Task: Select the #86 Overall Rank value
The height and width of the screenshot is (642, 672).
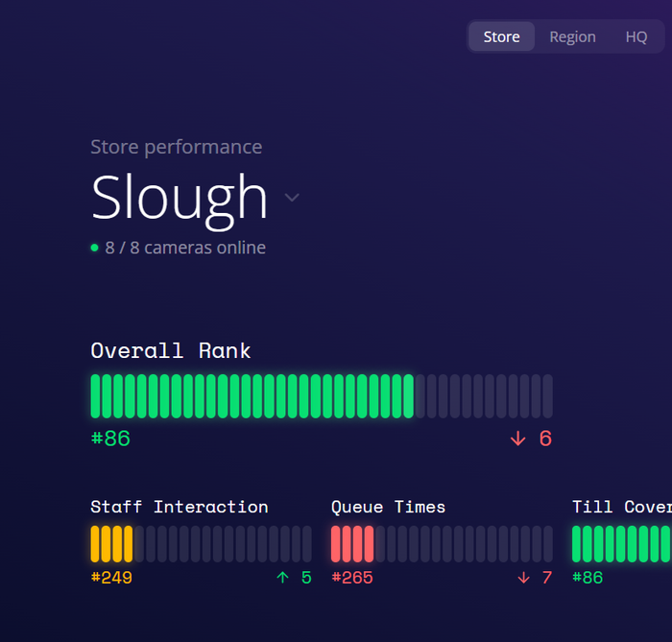Action: 110,439
